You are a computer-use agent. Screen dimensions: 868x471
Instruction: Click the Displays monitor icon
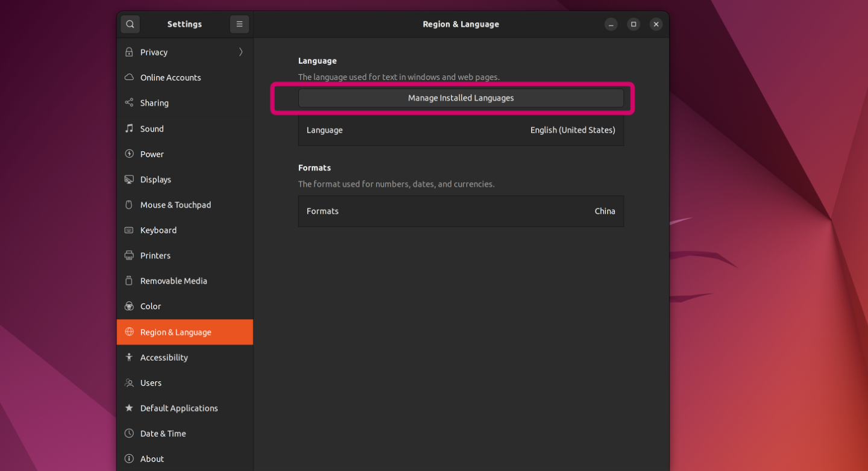(x=129, y=179)
